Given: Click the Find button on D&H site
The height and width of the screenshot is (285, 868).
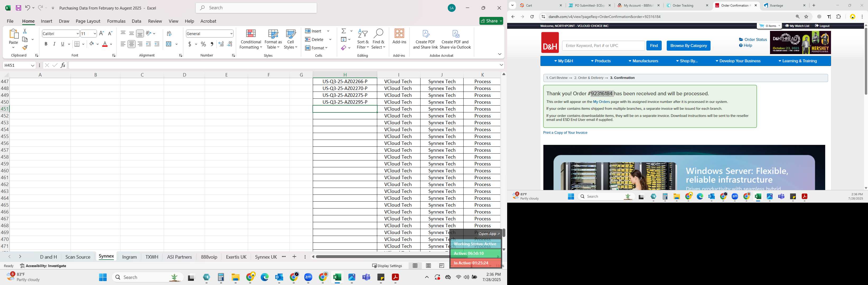Looking at the screenshot, I should pos(654,46).
